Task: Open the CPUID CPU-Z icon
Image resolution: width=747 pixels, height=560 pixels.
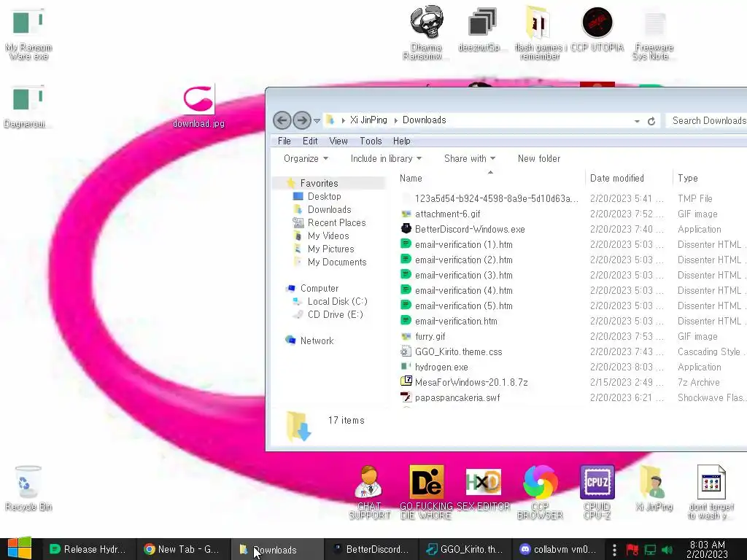Action: pyautogui.click(x=597, y=492)
